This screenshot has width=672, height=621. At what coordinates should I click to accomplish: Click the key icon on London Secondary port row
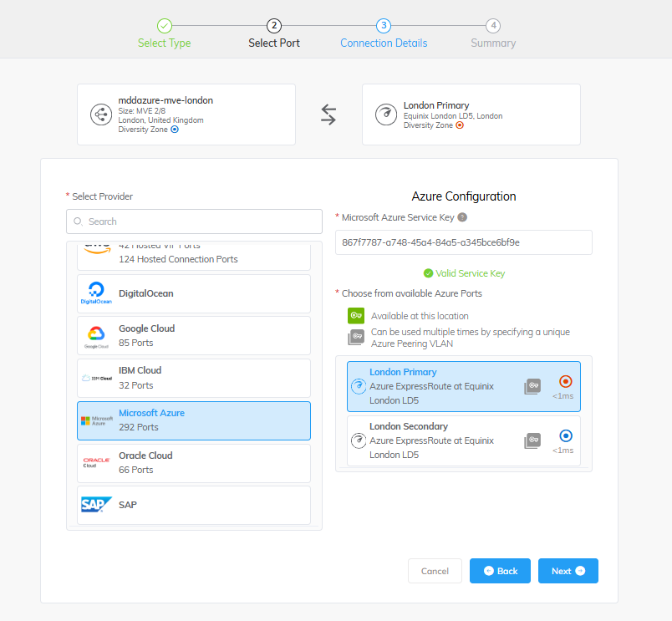(x=532, y=440)
